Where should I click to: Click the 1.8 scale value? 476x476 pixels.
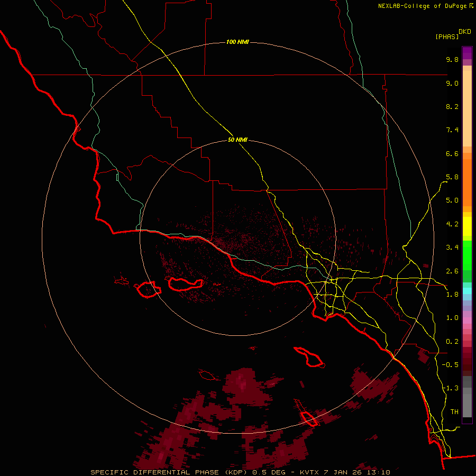[x=452, y=295]
